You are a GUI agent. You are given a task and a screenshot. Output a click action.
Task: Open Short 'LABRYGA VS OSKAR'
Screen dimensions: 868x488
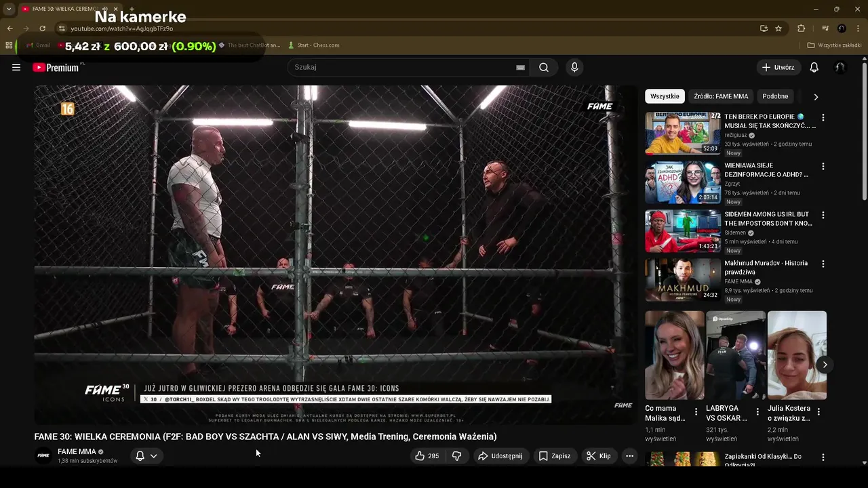[x=736, y=355]
